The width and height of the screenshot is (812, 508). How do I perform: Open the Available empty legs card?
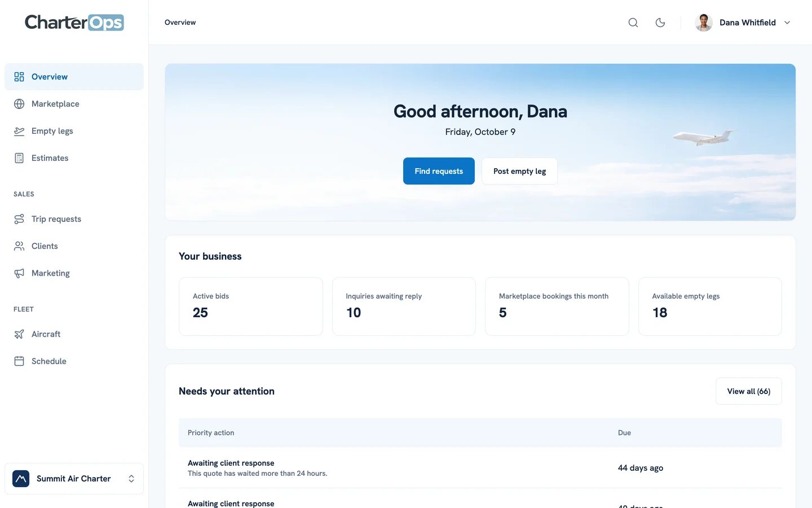710,306
